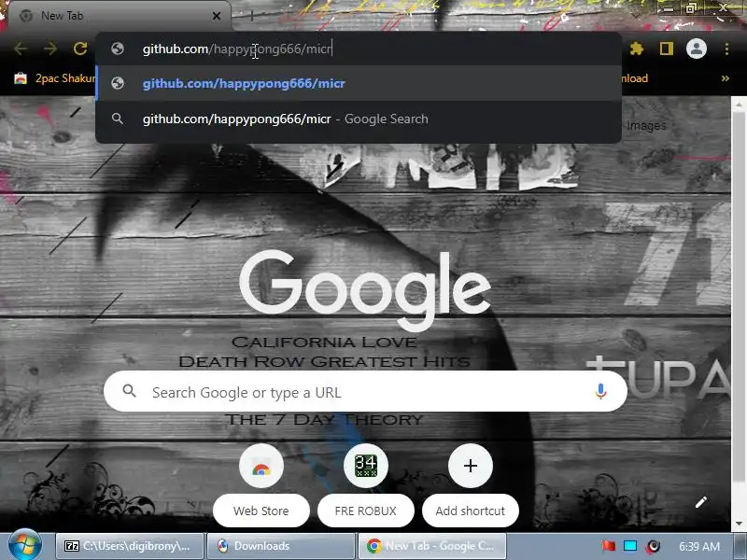
Task: Close the New Tab tab
Action: (x=217, y=16)
